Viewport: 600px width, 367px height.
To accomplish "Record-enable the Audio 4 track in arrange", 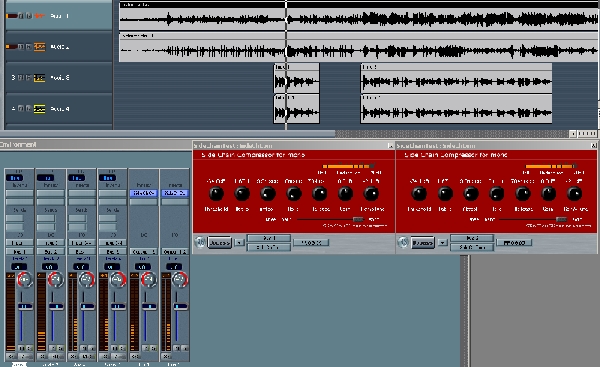I will (x=28, y=109).
